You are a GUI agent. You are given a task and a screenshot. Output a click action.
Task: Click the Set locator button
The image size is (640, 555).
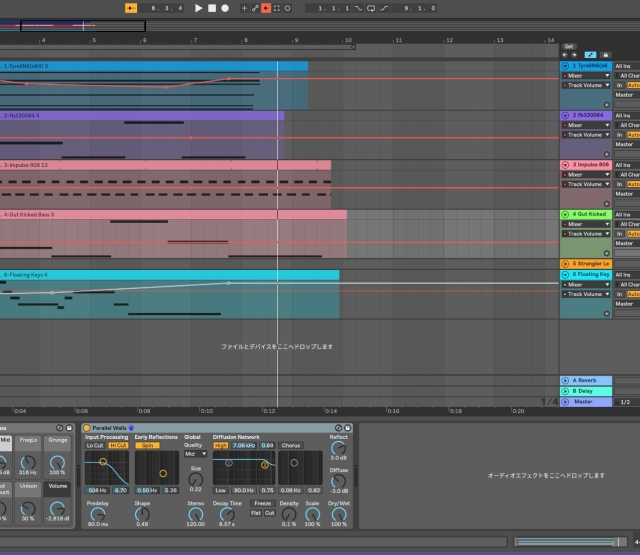point(568,46)
